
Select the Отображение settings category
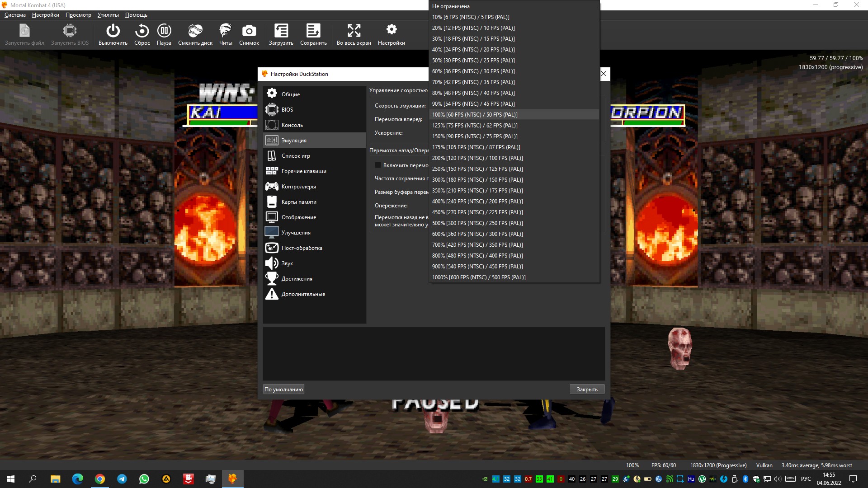coord(315,217)
